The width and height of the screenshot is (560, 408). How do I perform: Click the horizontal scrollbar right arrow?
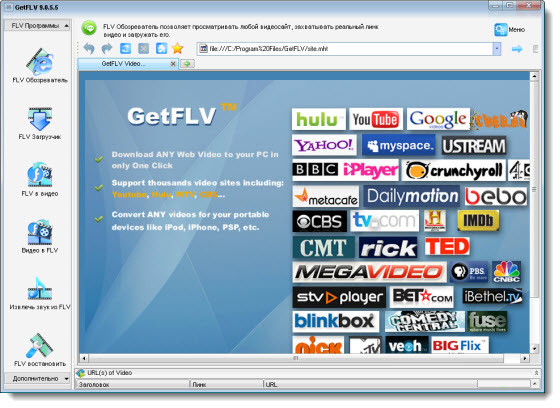(x=525, y=358)
